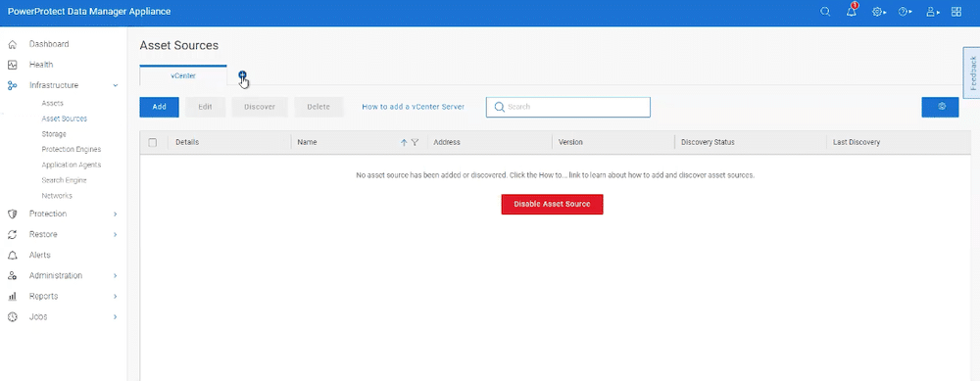
Task: Click the Address column header
Action: 447,142
